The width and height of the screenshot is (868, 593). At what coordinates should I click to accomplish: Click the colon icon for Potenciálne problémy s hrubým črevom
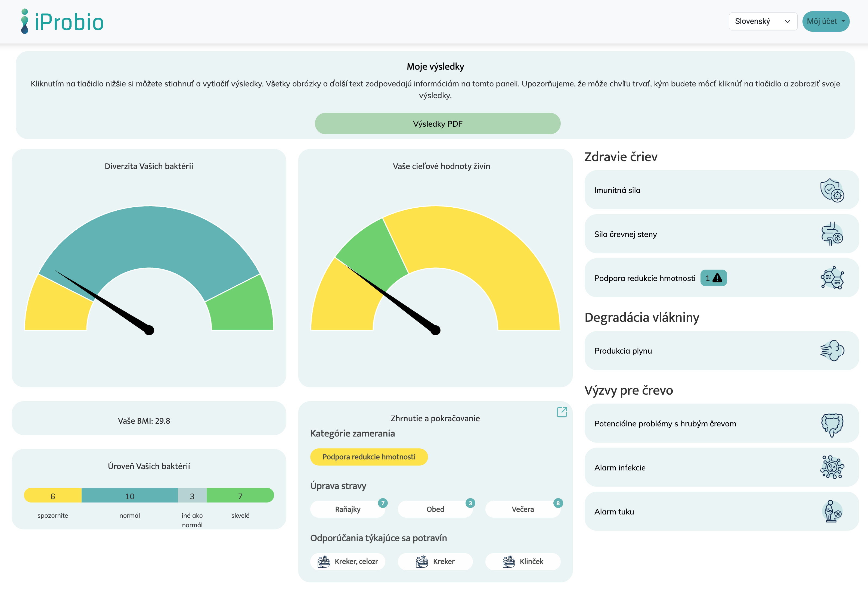tap(832, 424)
